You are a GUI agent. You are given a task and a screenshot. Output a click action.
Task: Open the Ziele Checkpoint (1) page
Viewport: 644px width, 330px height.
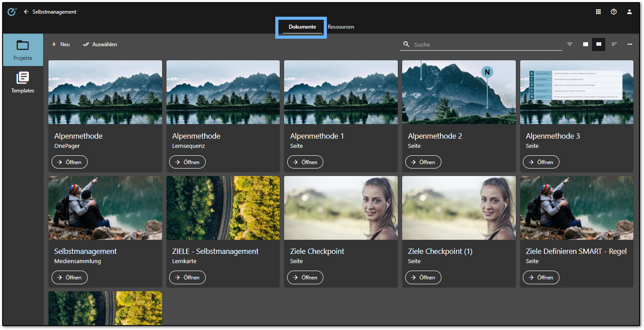coord(423,277)
